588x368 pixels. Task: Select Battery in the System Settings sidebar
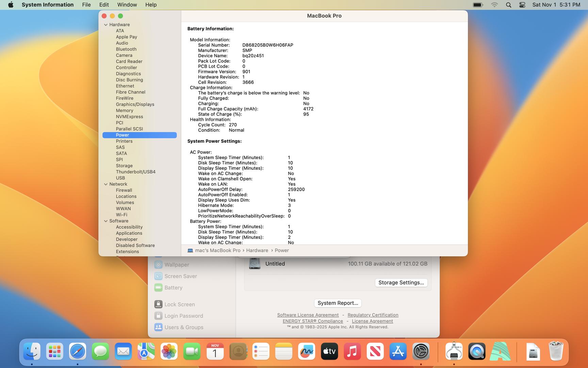[173, 288]
